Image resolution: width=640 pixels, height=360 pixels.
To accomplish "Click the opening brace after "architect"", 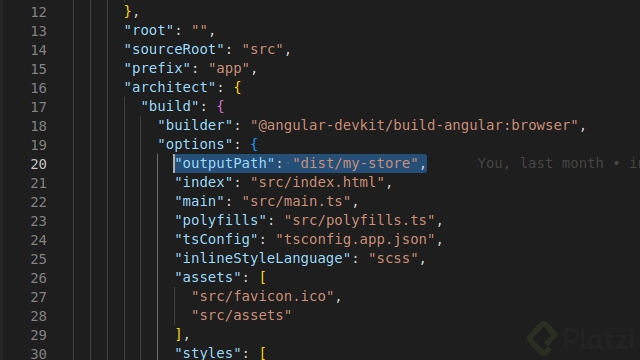I will (x=238, y=87).
